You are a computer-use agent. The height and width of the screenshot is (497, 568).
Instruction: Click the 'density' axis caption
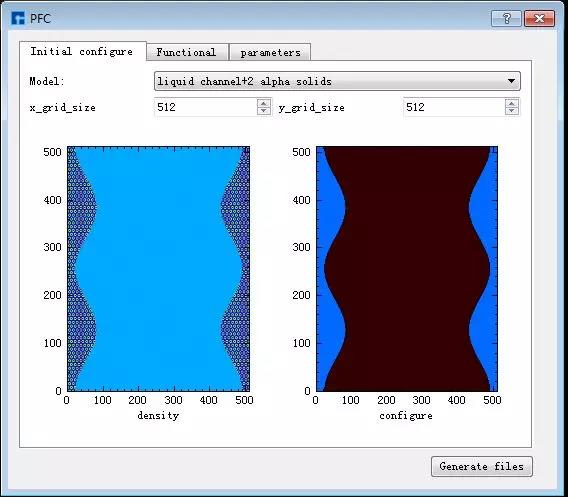(158, 415)
